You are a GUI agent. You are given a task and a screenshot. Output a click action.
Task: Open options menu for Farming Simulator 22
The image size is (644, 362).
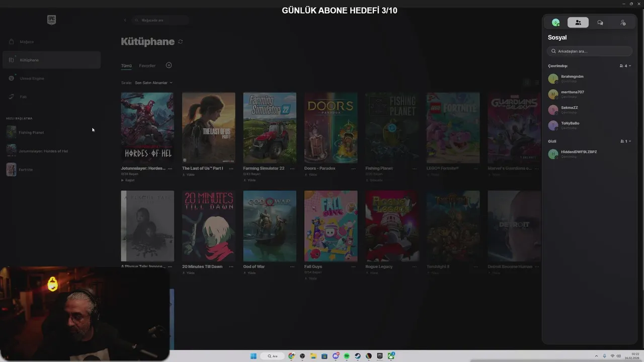tap(292, 168)
